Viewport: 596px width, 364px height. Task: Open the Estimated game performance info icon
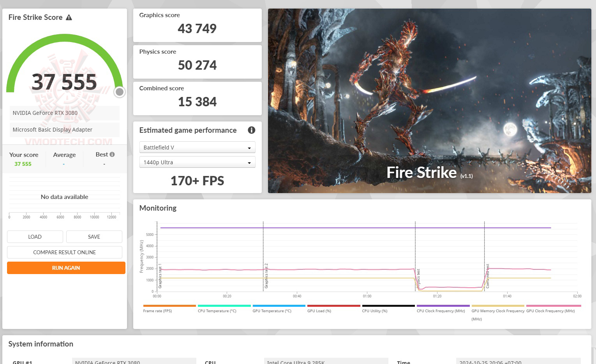click(252, 130)
